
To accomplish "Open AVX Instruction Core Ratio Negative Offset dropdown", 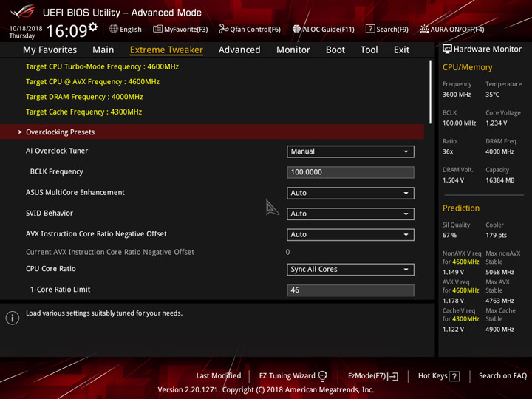I will tap(350, 235).
